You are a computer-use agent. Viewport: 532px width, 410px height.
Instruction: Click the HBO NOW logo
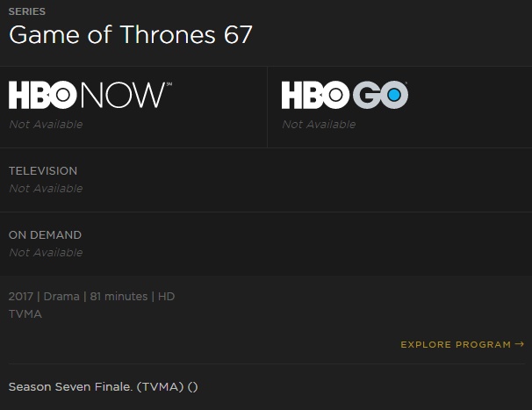coord(90,95)
